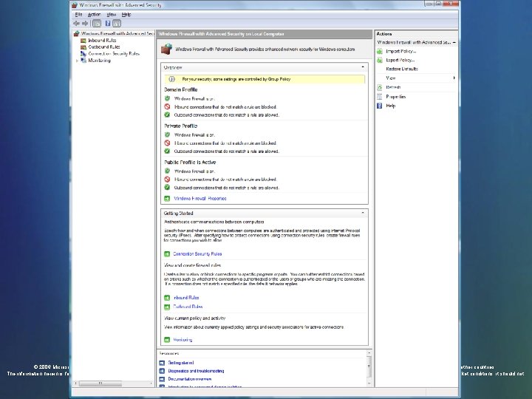Click the Group Policy info icon

172,79
